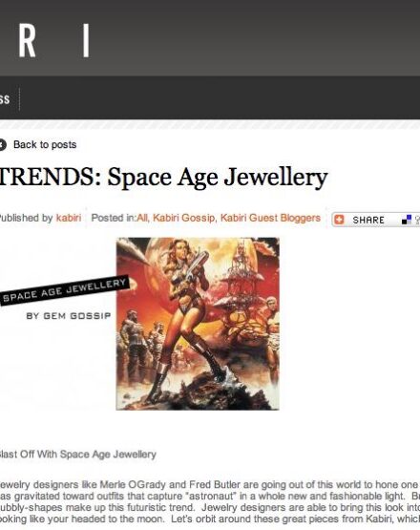Open the kabiri author link
Screen dimensions: 420x530
pyautogui.click(x=69, y=218)
